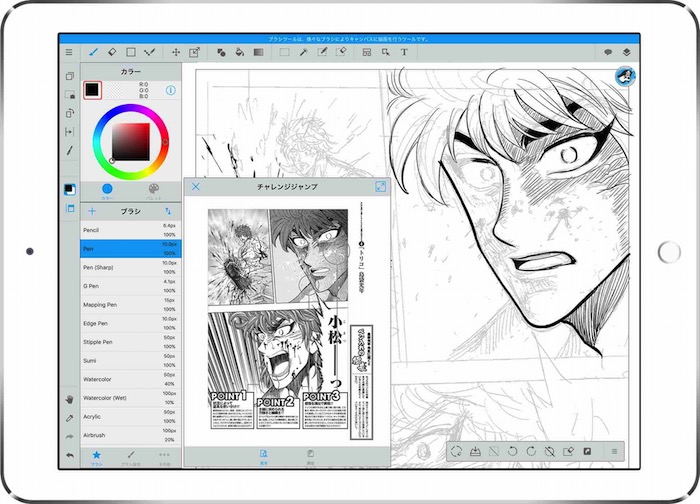Open brush sort order options
Screen dimensions: 700x504
tap(168, 212)
